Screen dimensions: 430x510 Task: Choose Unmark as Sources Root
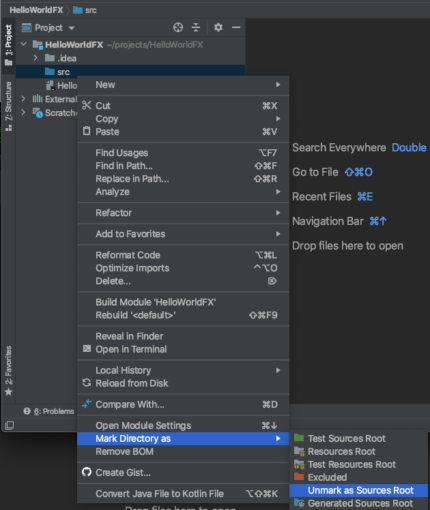tap(359, 490)
